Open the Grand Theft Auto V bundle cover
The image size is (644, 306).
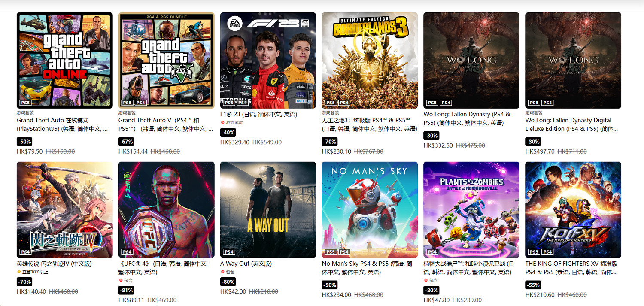167,61
